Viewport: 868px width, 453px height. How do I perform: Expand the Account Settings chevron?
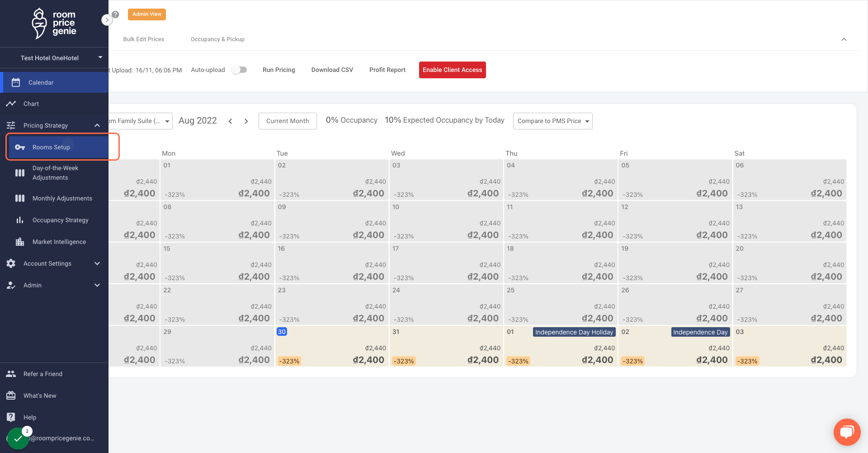(97, 263)
